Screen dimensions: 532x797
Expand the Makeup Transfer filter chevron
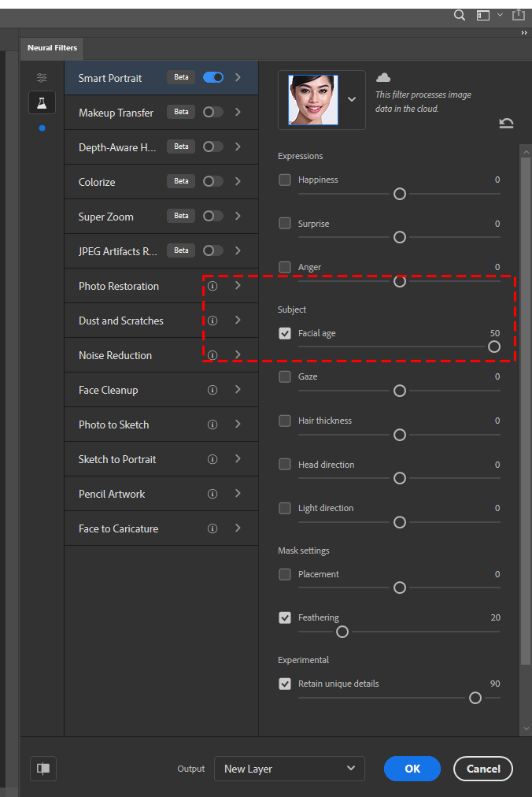(238, 112)
